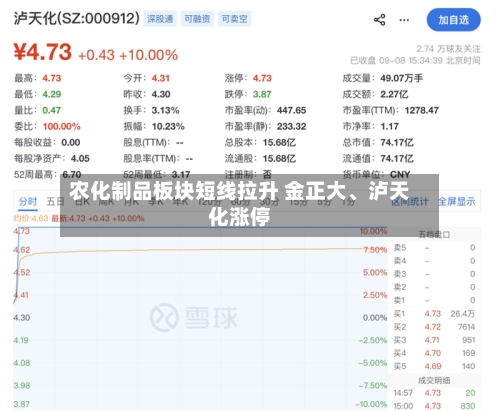The width and height of the screenshot is (500, 411).
Task: Click the 五档盘口 header
Action: point(434,235)
